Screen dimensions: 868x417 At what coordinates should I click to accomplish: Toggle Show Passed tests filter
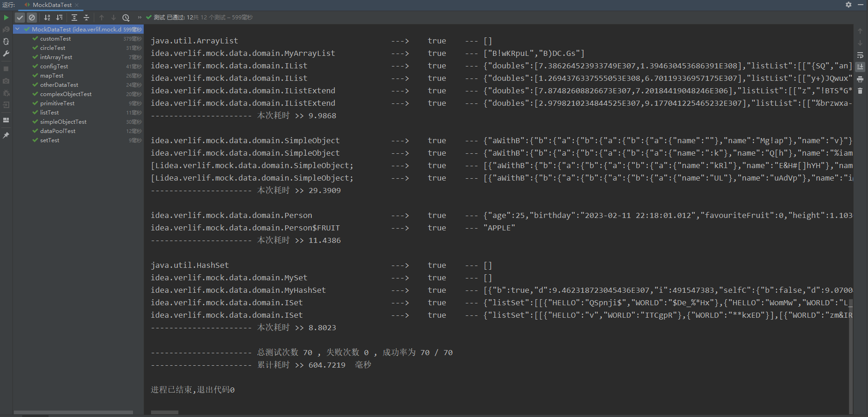pos(20,18)
